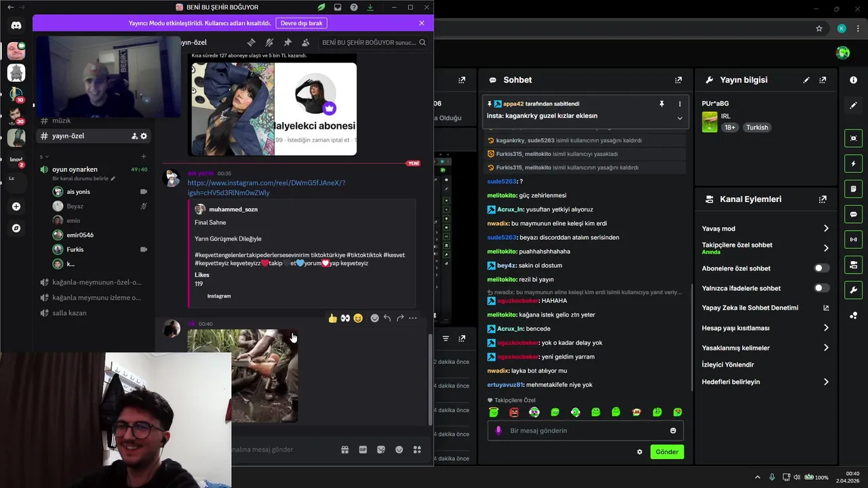Viewport: 868px width, 488px height.
Task: Click the green Gönder button
Action: point(667,452)
